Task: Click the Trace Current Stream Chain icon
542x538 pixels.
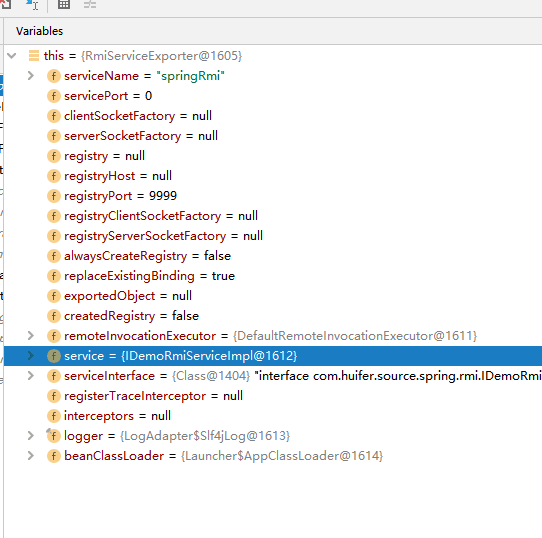Action: (x=90, y=4)
